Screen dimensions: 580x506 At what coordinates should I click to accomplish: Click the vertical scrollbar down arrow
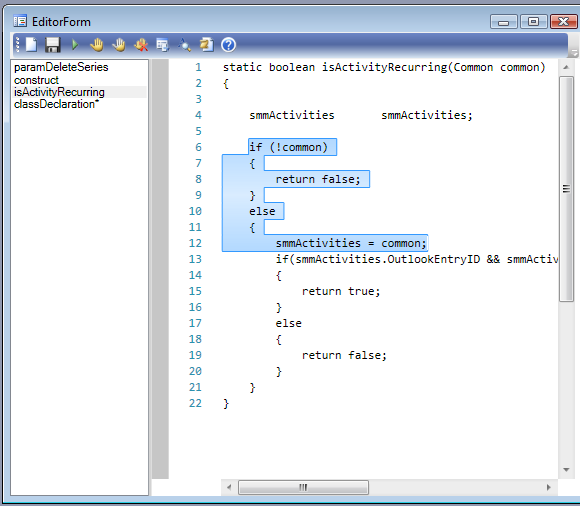pos(566,470)
